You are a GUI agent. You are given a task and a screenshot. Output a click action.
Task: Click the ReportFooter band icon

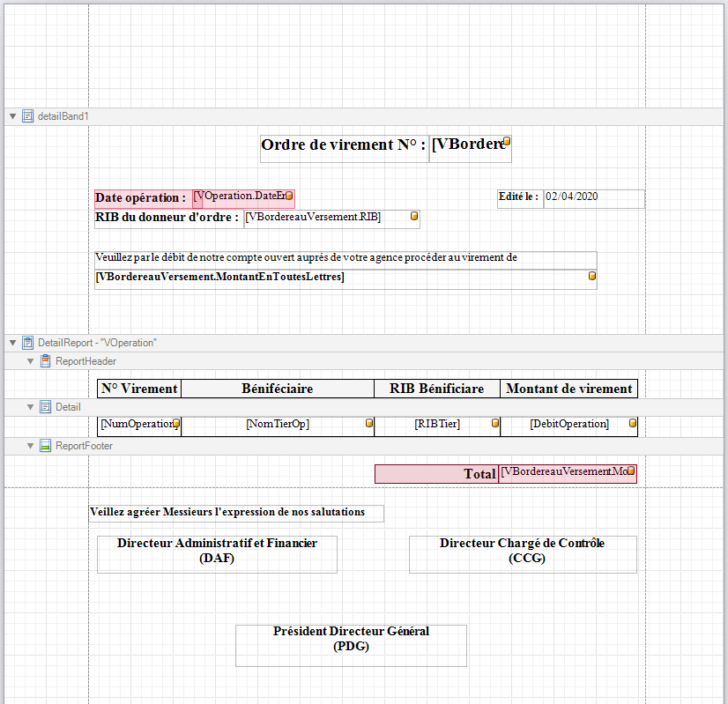coord(45,446)
